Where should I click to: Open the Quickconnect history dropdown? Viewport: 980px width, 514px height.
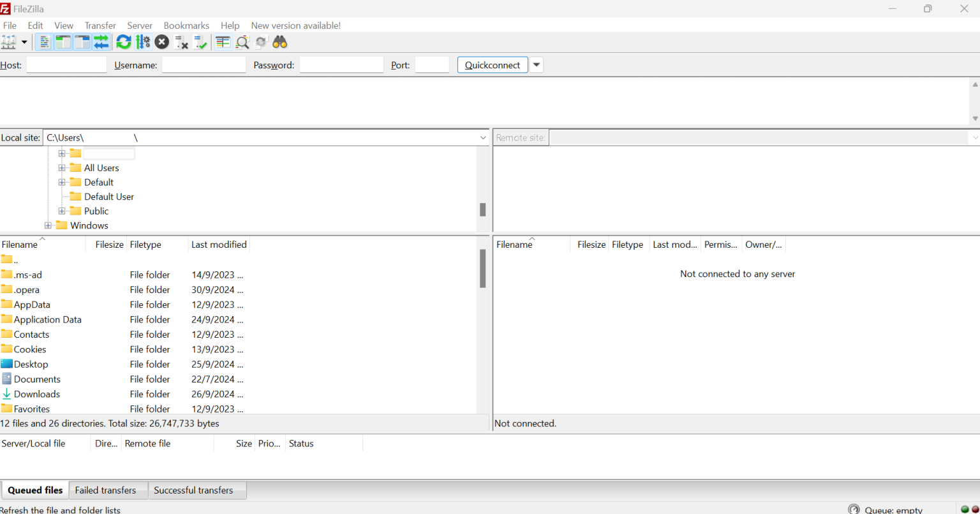[536, 64]
